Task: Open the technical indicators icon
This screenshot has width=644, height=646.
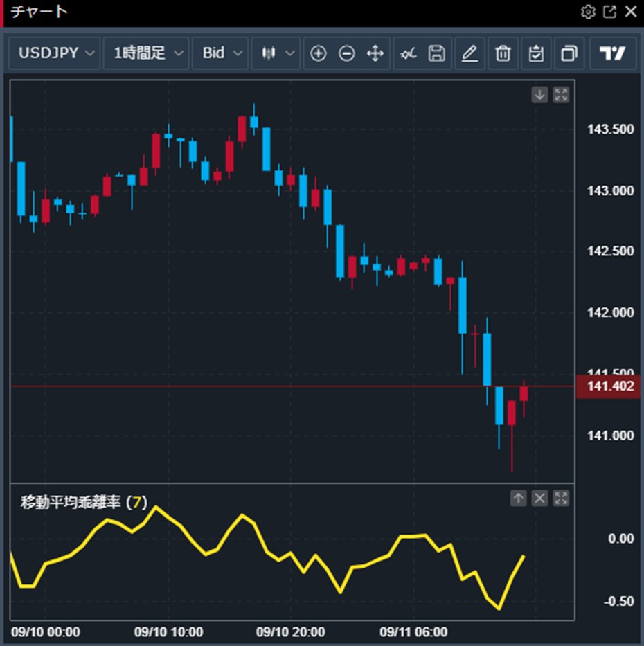Action: 408,53
